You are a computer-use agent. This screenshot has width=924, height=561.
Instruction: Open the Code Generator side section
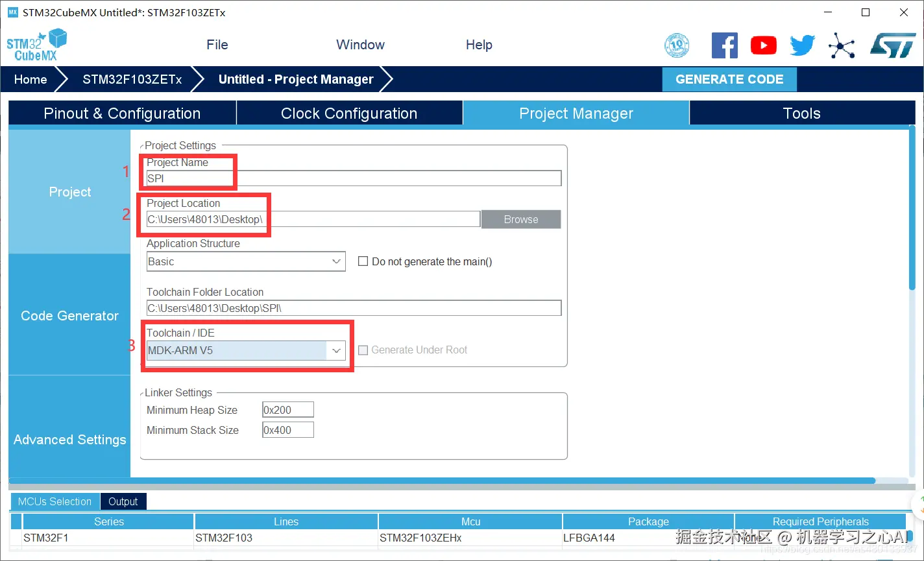tap(69, 316)
